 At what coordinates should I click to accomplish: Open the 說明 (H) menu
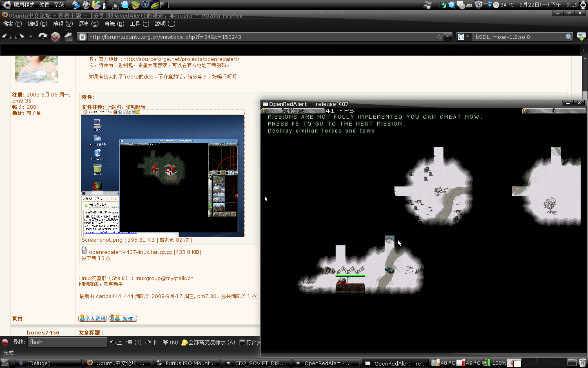tap(165, 24)
